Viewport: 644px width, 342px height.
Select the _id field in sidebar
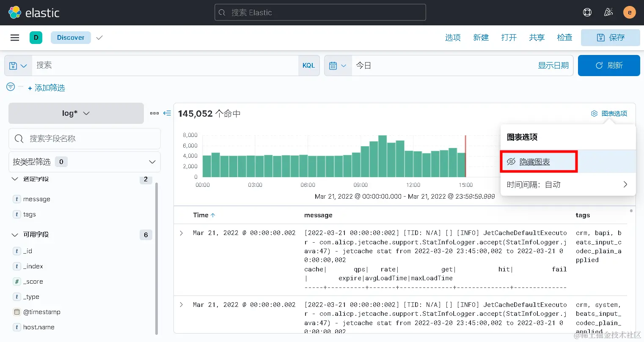(28, 251)
